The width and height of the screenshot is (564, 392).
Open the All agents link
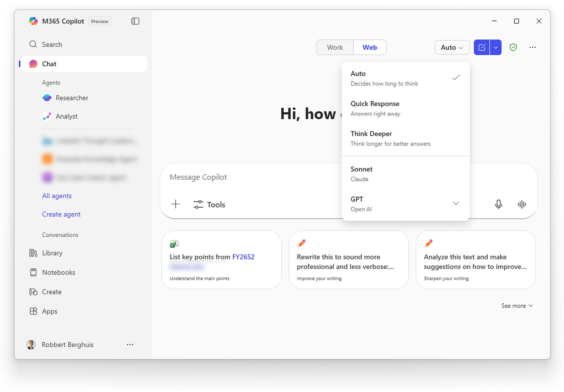[57, 196]
